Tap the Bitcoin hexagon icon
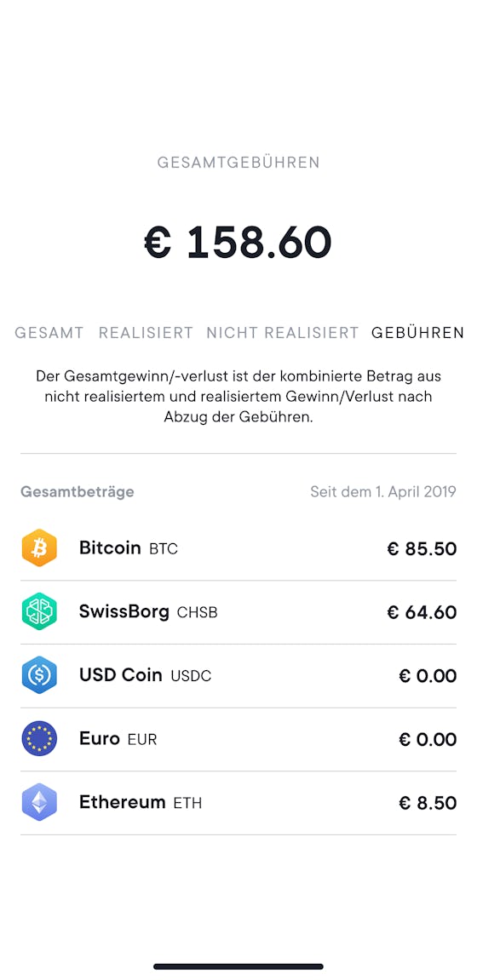The height and width of the screenshot is (980, 477). point(39,548)
